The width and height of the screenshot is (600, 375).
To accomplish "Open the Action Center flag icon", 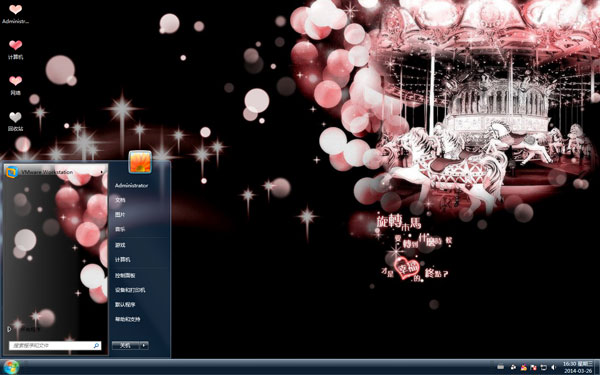I will [x=533, y=367].
